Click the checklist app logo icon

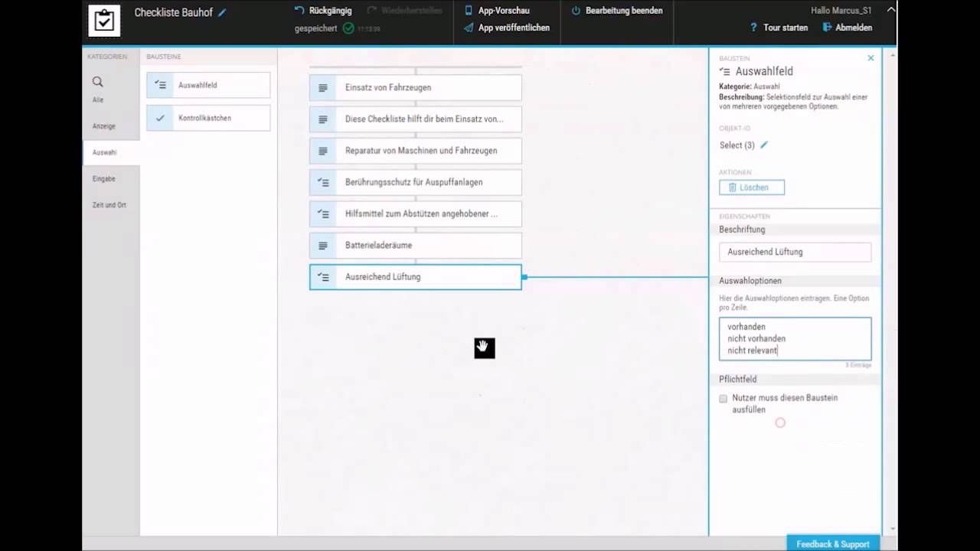104,21
